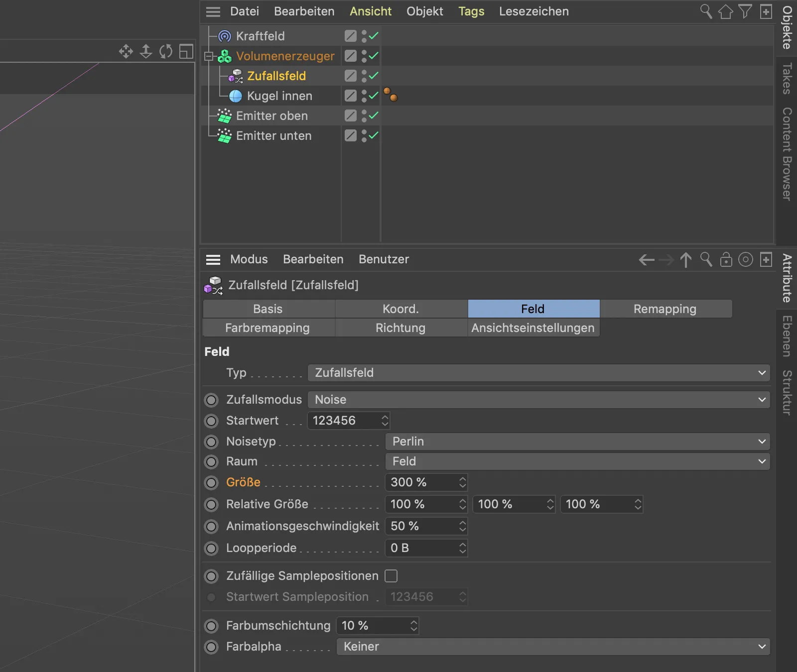Click the Attribute Manager new panel plus icon

click(766, 259)
